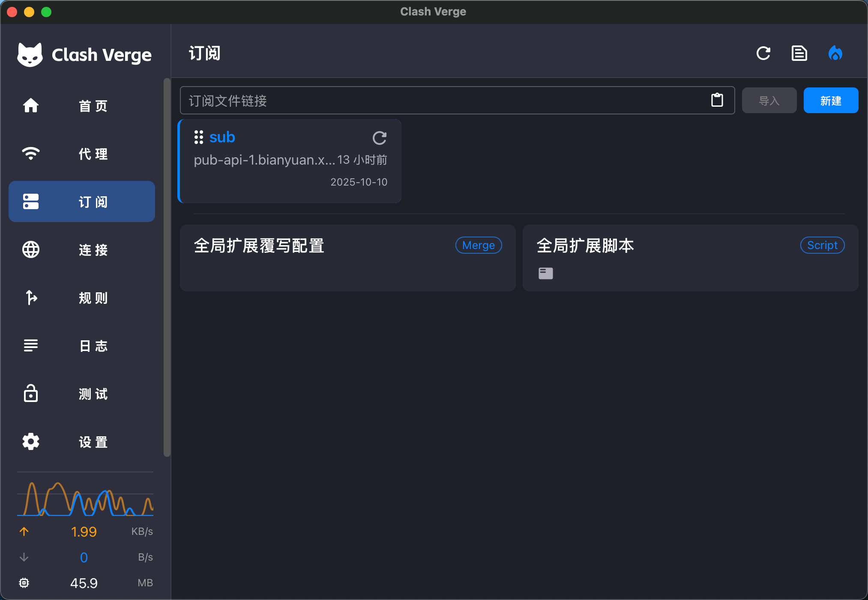Click the Clash Verge cat logo
868x600 pixels.
pos(30,55)
